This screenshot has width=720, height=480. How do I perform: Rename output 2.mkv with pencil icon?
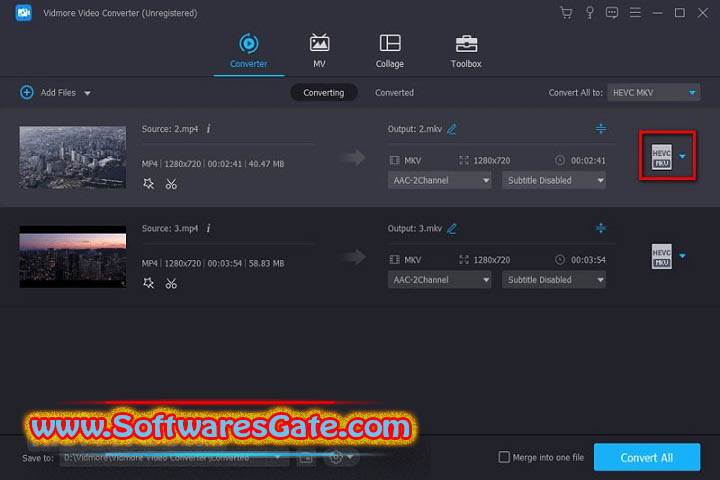(x=452, y=129)
